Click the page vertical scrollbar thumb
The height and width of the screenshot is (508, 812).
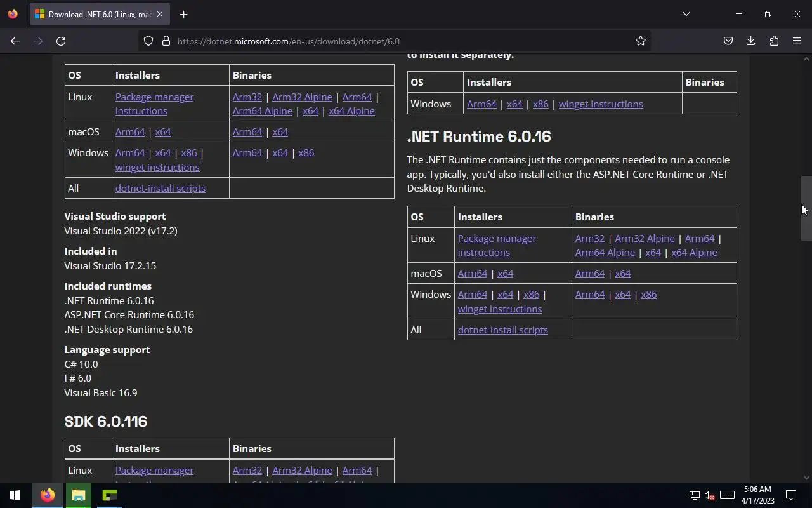(x=806, y=208)
